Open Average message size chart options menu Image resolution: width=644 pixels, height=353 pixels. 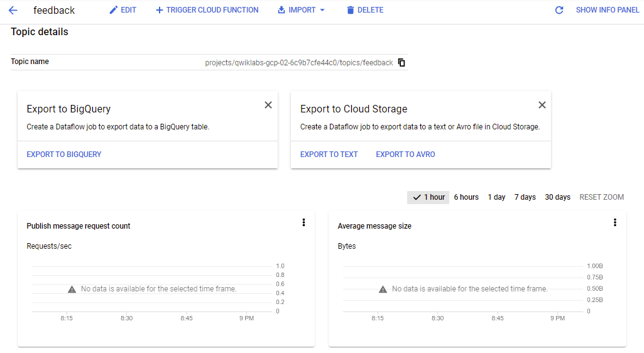click(x=615, y=222)
